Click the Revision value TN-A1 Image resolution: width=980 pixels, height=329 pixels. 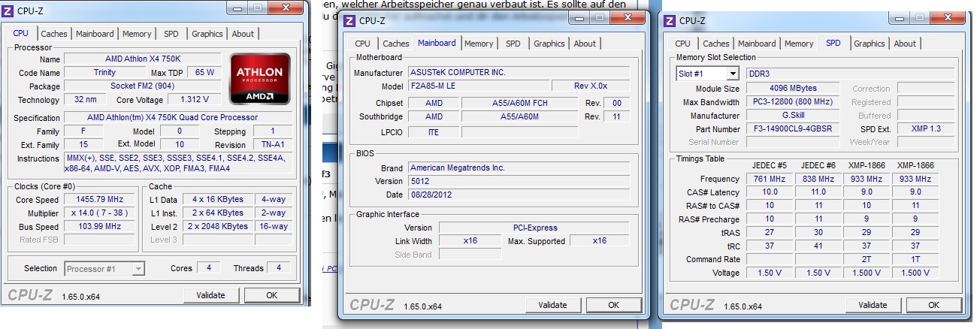point(272,145)
